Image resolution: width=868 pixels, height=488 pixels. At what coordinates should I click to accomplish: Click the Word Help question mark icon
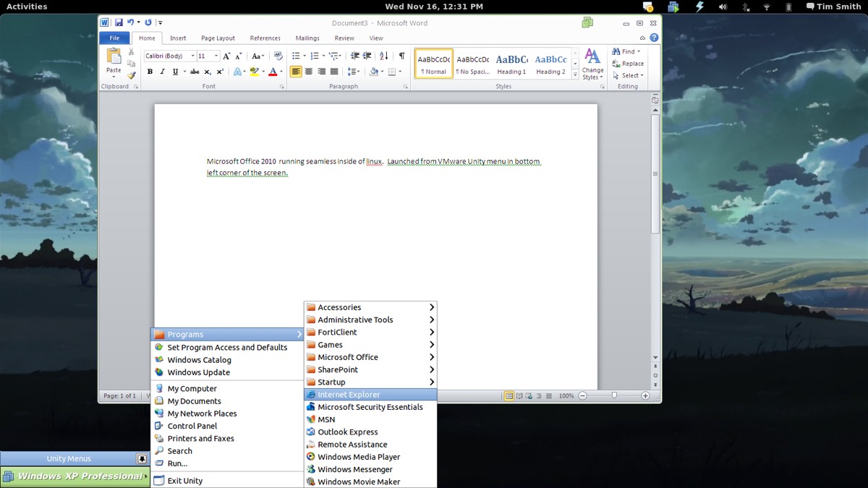click(x=654, y=38)
